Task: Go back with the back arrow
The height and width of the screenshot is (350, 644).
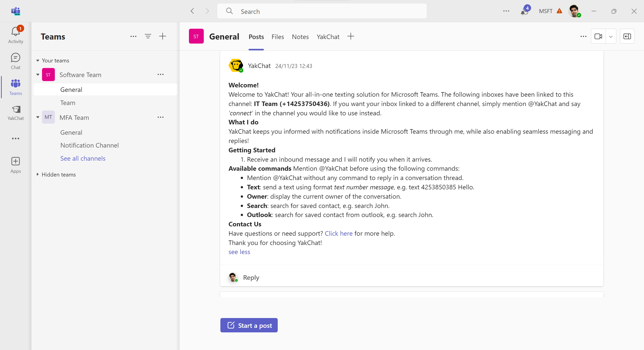Action: pyautogui.click(x=192, y=11)
